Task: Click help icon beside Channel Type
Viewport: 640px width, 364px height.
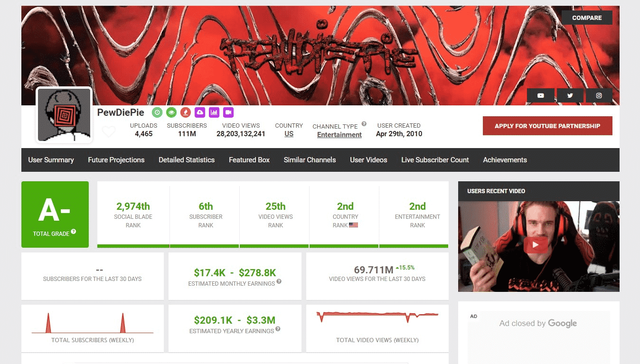Action: click(364, 124)
